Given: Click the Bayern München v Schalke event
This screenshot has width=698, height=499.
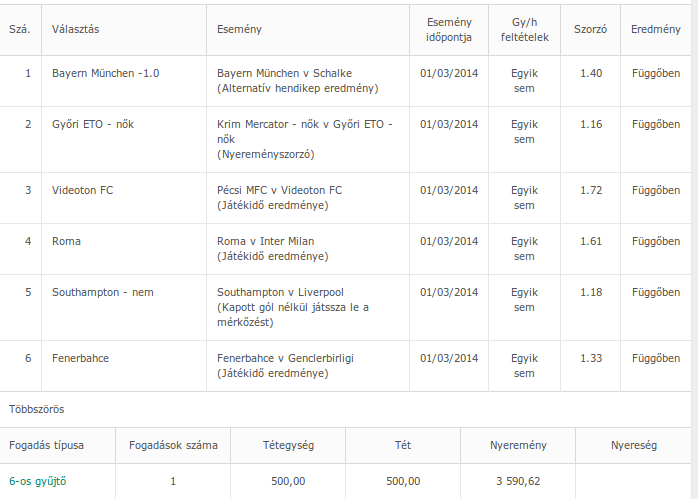Looking at the screenshot, I should (284, 74).
